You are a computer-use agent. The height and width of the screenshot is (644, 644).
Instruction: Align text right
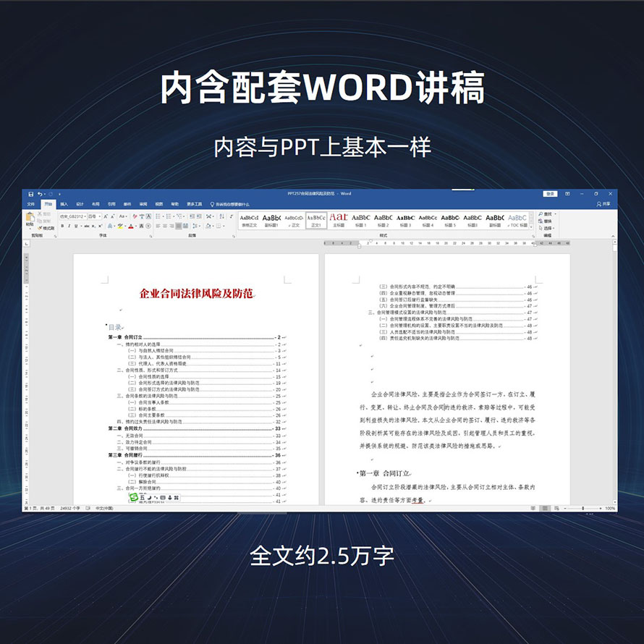(171, 226)
